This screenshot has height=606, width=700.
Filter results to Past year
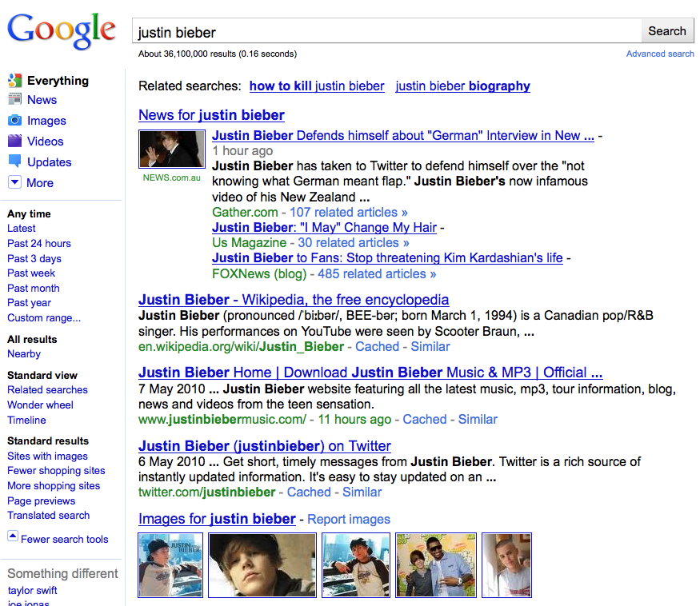[x=29, y=303]
